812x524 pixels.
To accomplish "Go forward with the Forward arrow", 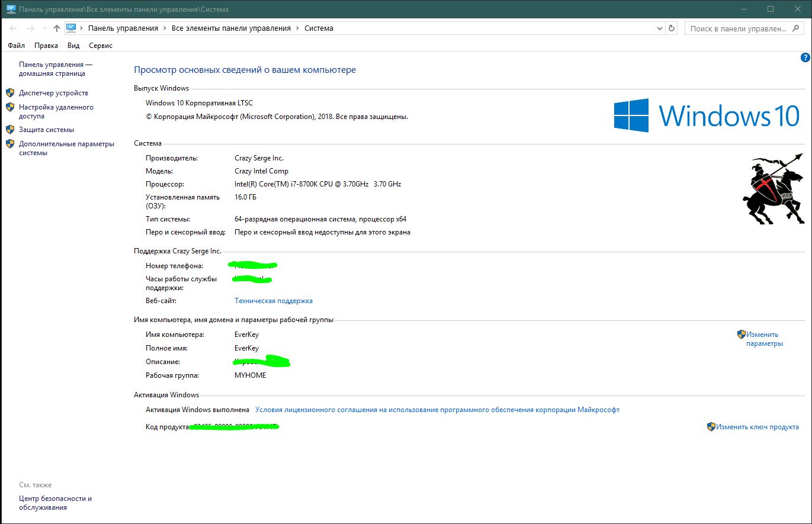I will pos(31,28).
